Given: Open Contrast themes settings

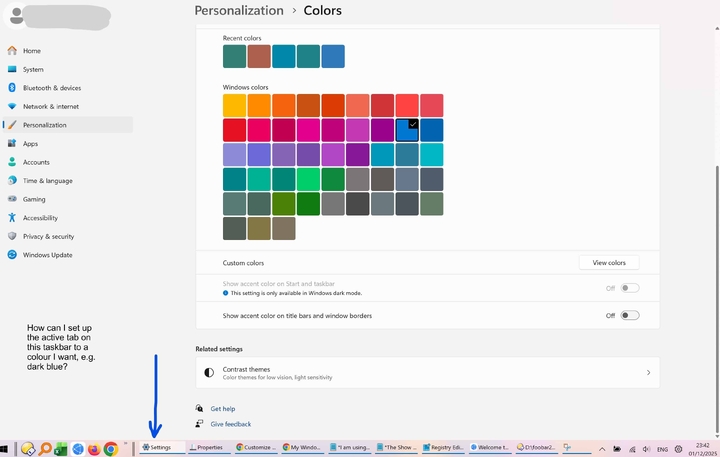Looking at the screenshot, I should tap(428, 372).
